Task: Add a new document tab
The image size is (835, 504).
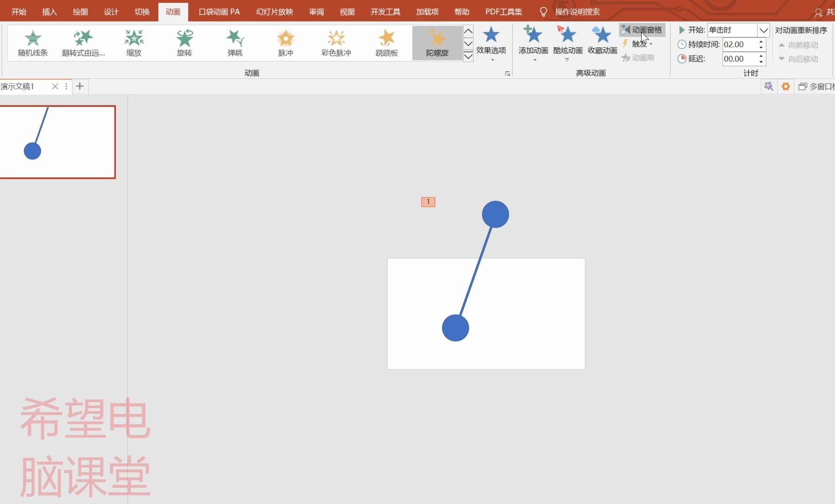Action: tap(80, 86)
